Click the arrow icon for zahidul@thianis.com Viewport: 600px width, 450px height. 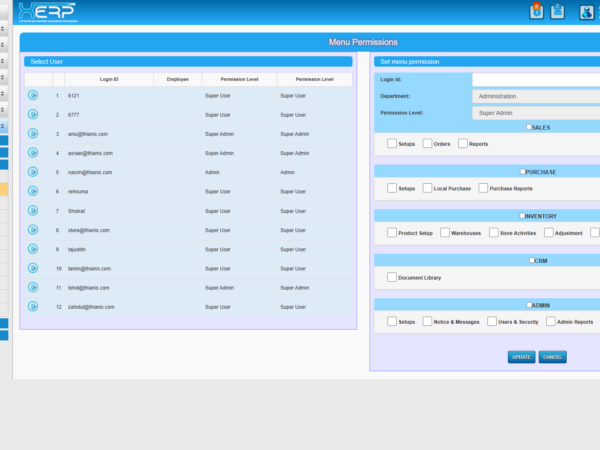pyautogui.click(x=33, y=306)
